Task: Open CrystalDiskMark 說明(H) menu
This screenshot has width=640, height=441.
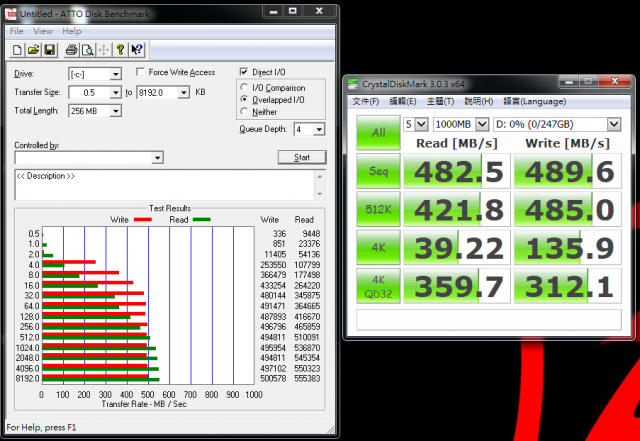Action: (x=478, y=101)
